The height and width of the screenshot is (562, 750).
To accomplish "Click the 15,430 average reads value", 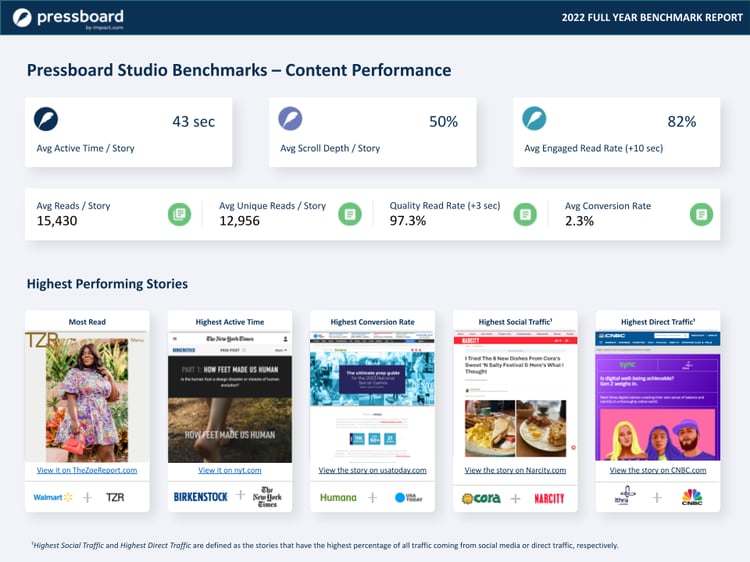I will pyautogui.click(x=57, y=221).
